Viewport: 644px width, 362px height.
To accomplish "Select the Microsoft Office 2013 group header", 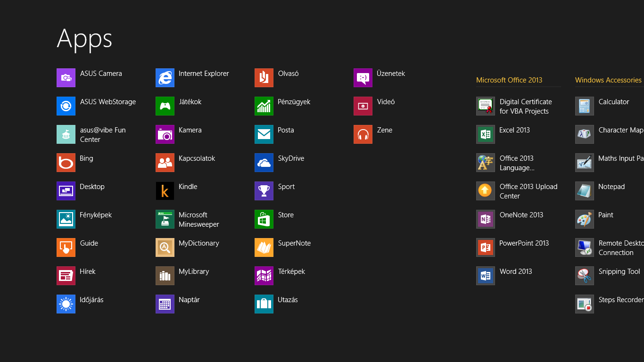I will tap(509, 80).
